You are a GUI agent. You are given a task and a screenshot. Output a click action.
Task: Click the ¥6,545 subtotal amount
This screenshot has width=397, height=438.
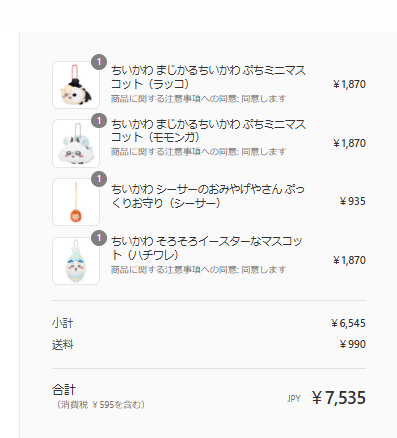coord(348,323)
